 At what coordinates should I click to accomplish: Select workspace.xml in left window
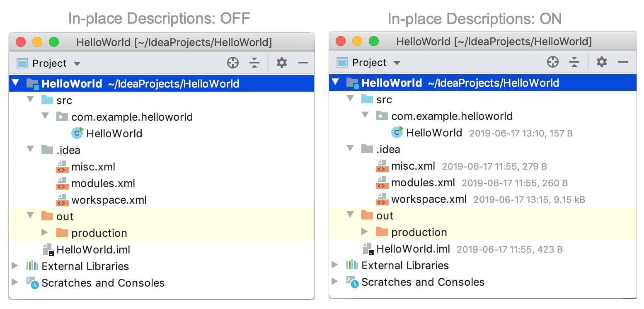click(109, 200)
